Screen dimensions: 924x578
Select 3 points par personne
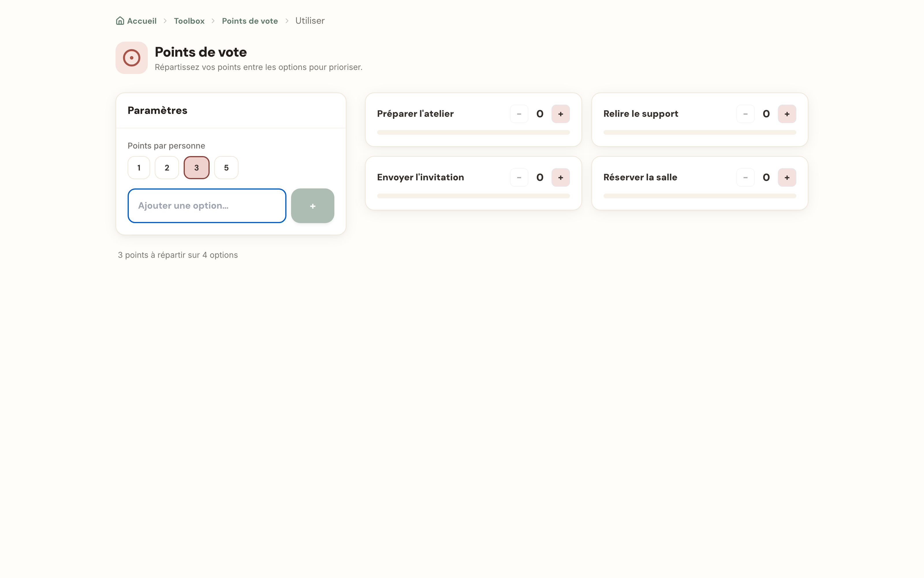[x=197, y=167]
